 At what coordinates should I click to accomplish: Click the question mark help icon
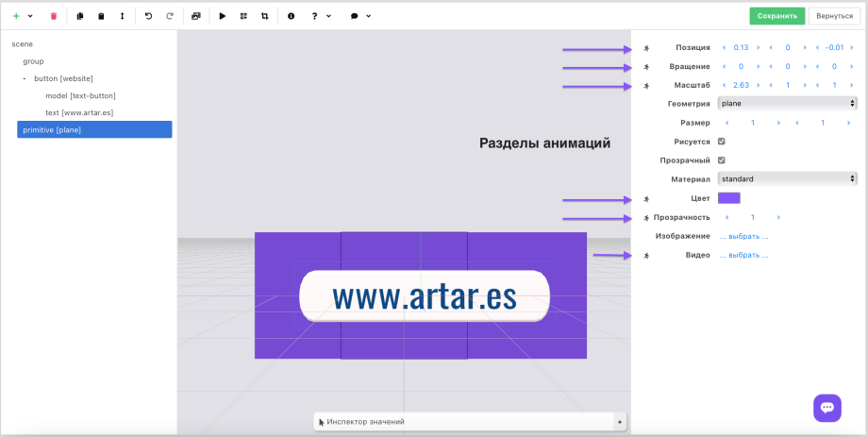[314, 16]
